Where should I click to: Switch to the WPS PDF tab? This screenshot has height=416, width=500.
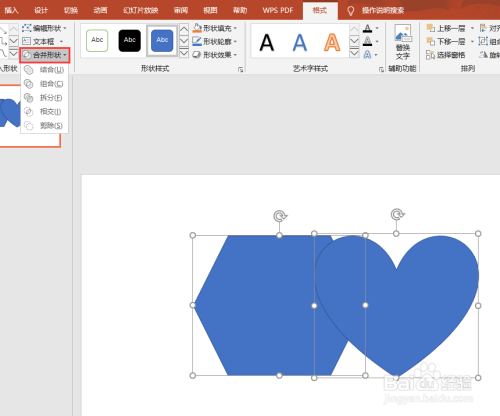pos(278,10)
